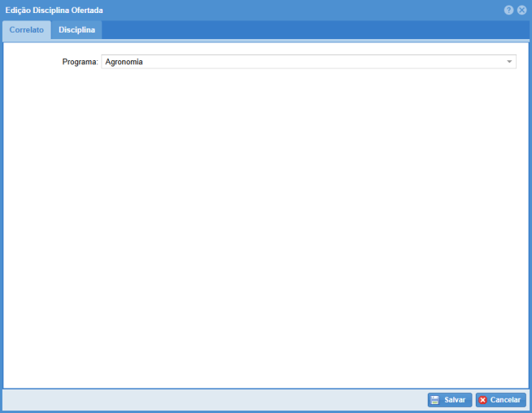The width and height of the screenshot is (532, 413).
Task: Click the help question mark icon
Action: (508, 11)
